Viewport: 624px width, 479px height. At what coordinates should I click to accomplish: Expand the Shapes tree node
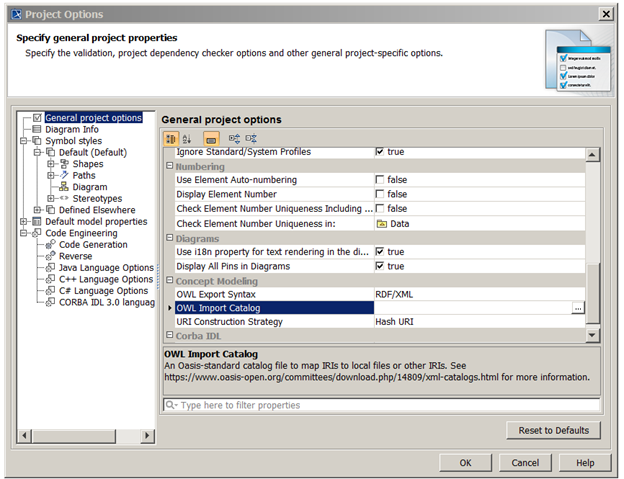tap(51, 164)
